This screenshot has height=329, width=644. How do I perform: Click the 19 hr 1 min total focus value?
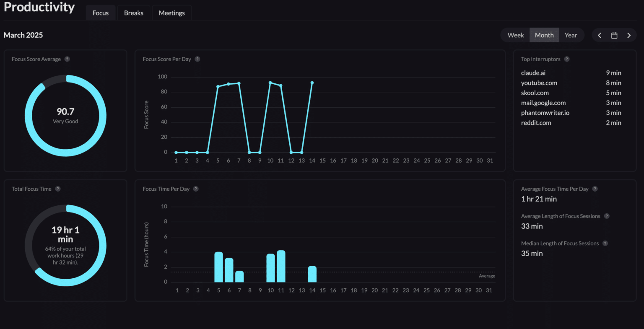[x=65, y=235]
